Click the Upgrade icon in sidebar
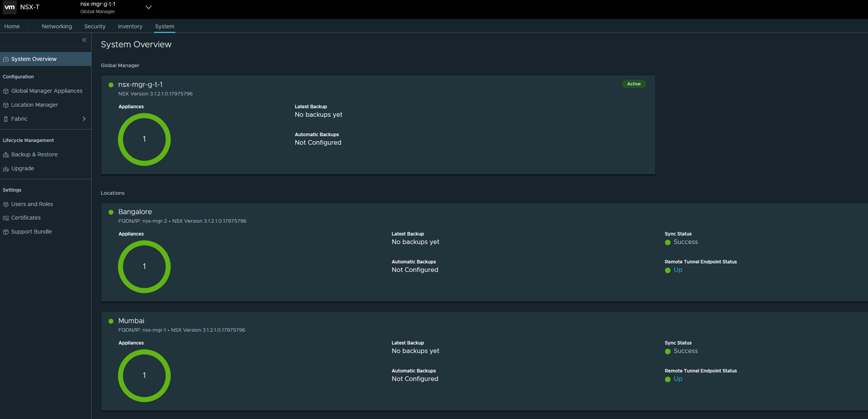868x419 pixels. (x=6, y=169)
